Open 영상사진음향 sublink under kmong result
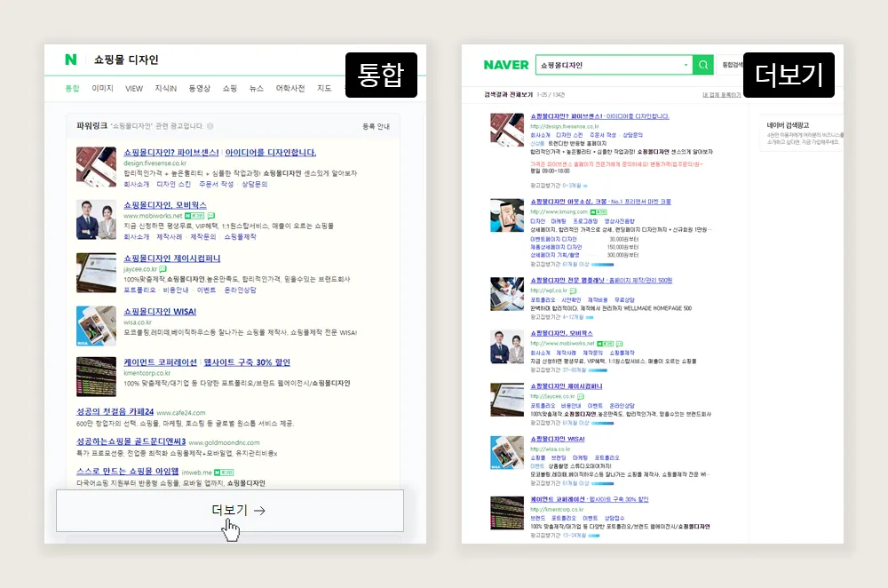888x588 pixels. (x=620, y=221)
